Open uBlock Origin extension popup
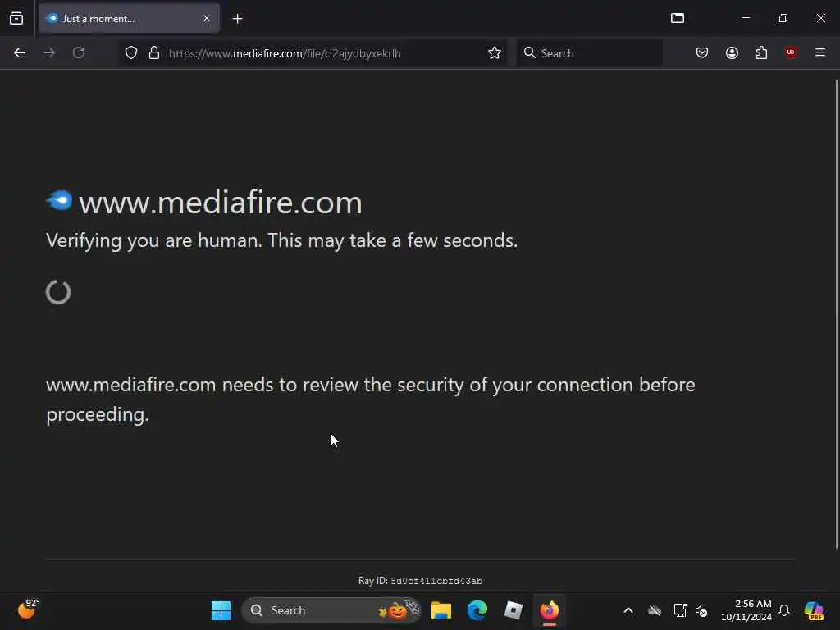Image resolution: width=840 pixels, height=630 pixels. click(791, 52)
